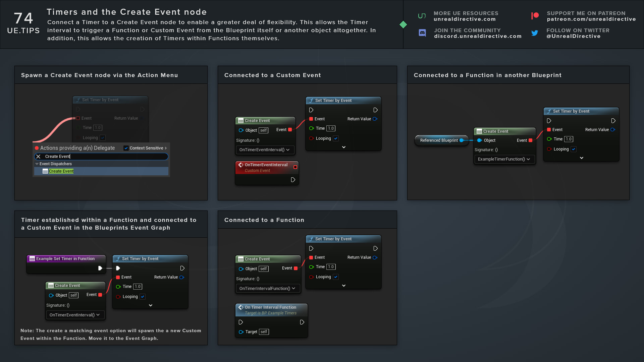The image size is (644, 362).
Task: Click the Referenced Blueprint blue output pin
Action: coord(462,140)
